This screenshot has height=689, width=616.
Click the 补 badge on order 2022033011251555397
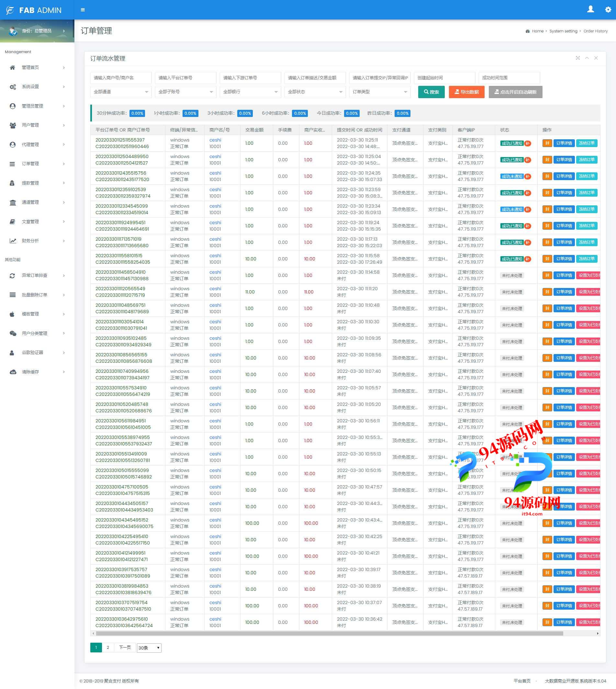pos(528,143)
